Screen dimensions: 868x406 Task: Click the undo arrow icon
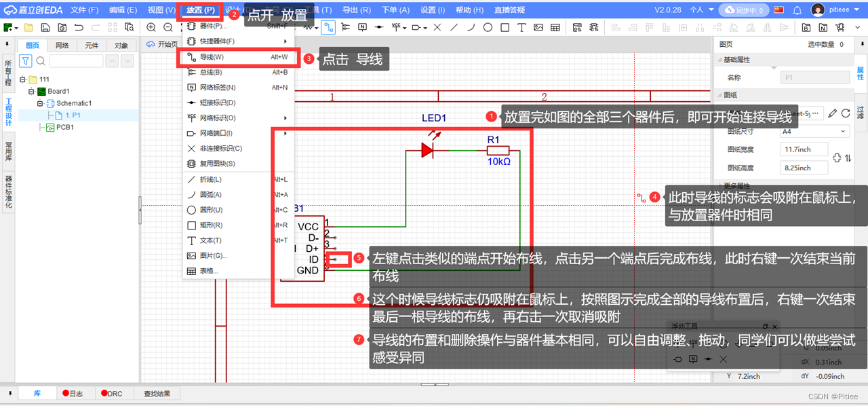coord(79,27)
